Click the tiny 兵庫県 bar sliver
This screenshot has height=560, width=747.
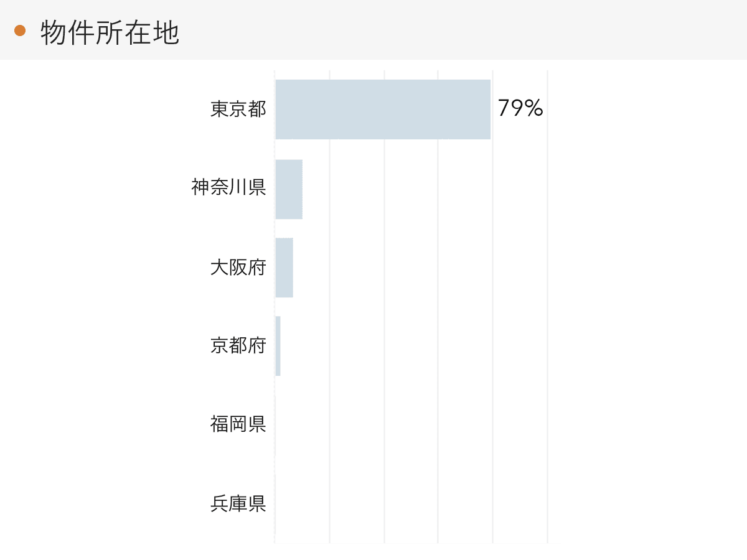(275, 503)
